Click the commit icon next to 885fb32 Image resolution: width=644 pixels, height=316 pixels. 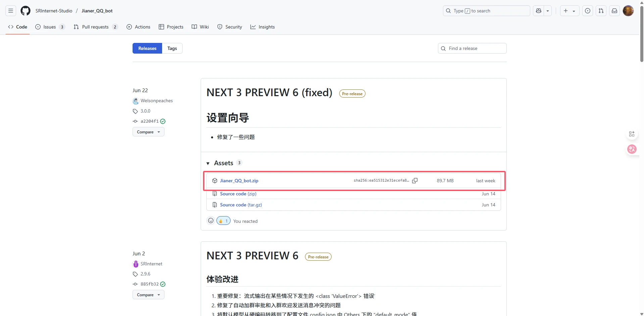[135, 284]
